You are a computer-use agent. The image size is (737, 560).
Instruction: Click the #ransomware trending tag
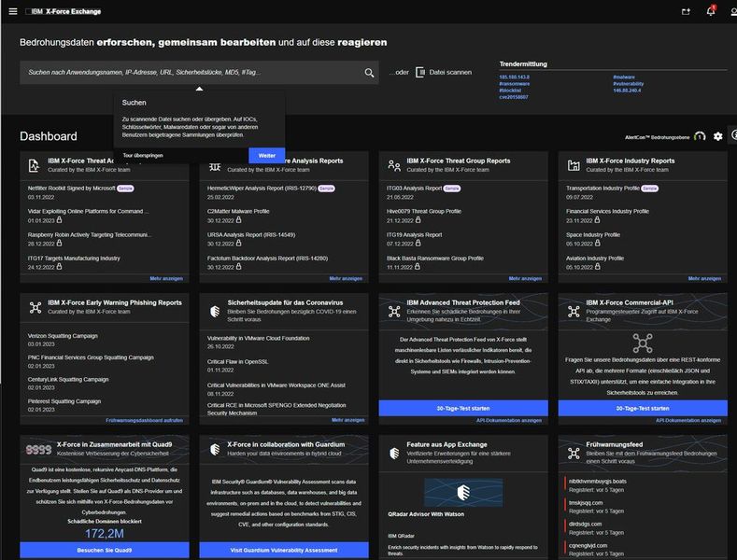[514, 84]
